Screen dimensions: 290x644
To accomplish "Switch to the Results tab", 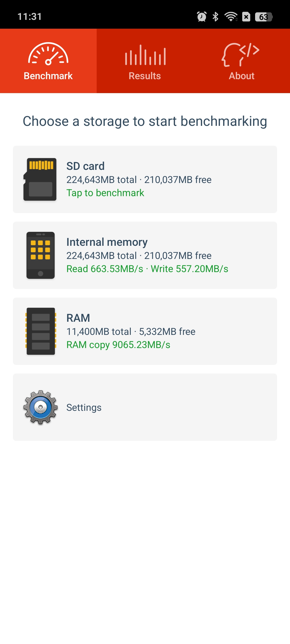I will 145,61.
